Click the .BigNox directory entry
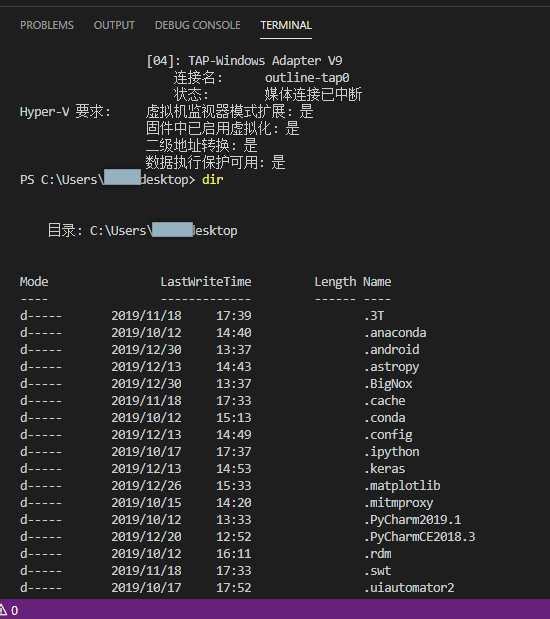 click(388, 384)
